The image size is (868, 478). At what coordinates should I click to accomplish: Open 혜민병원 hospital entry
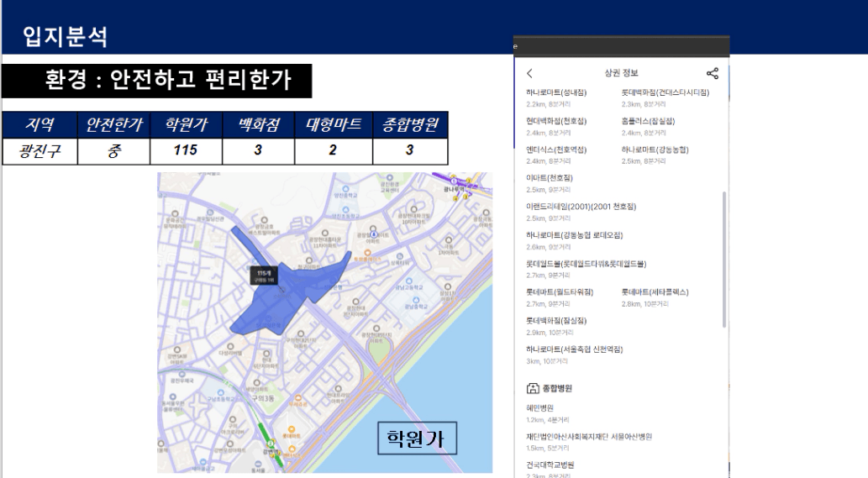point(539,413)
